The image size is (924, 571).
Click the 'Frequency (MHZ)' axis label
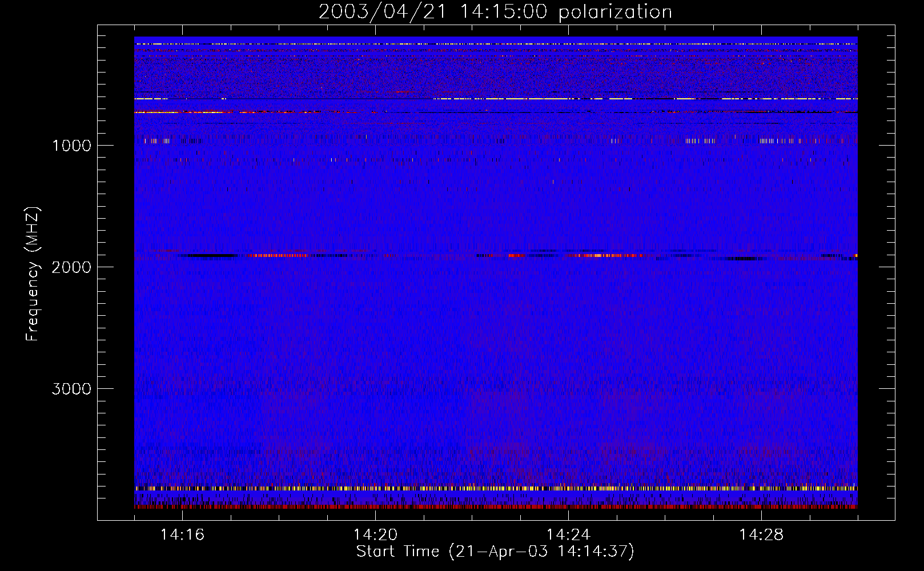33,274
